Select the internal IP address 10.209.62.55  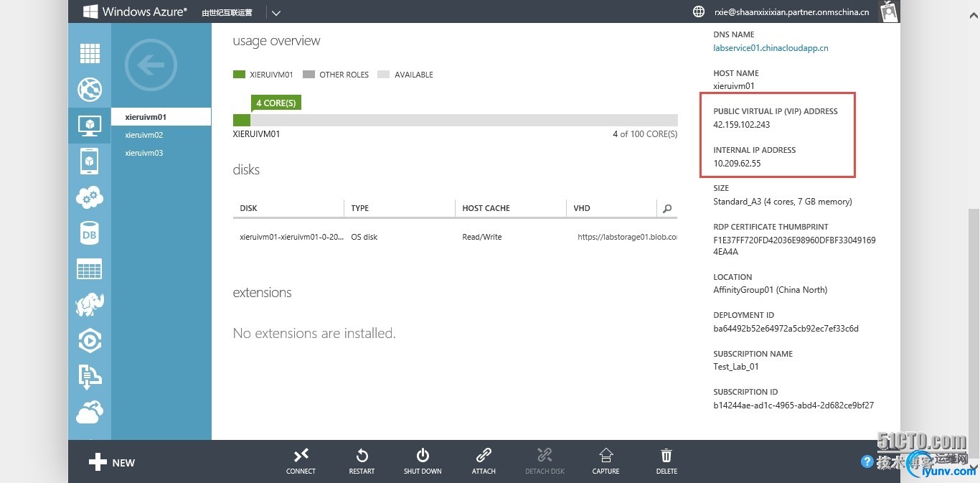737,163
